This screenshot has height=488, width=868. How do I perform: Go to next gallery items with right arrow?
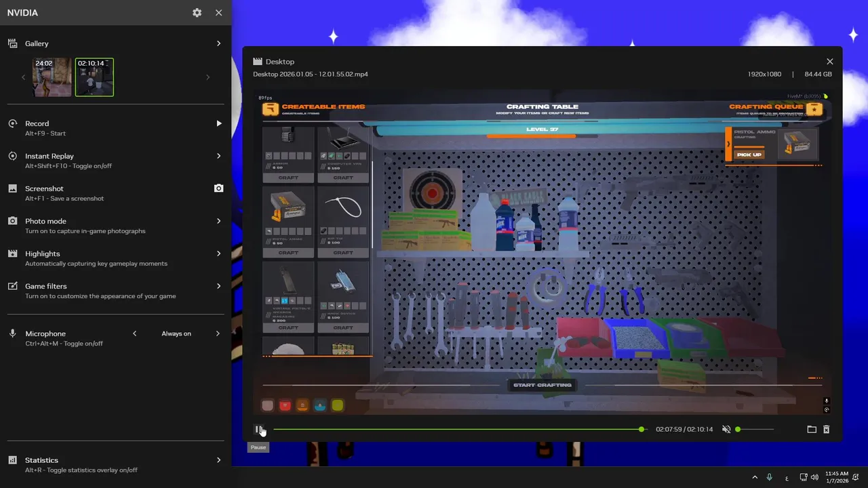208,77
